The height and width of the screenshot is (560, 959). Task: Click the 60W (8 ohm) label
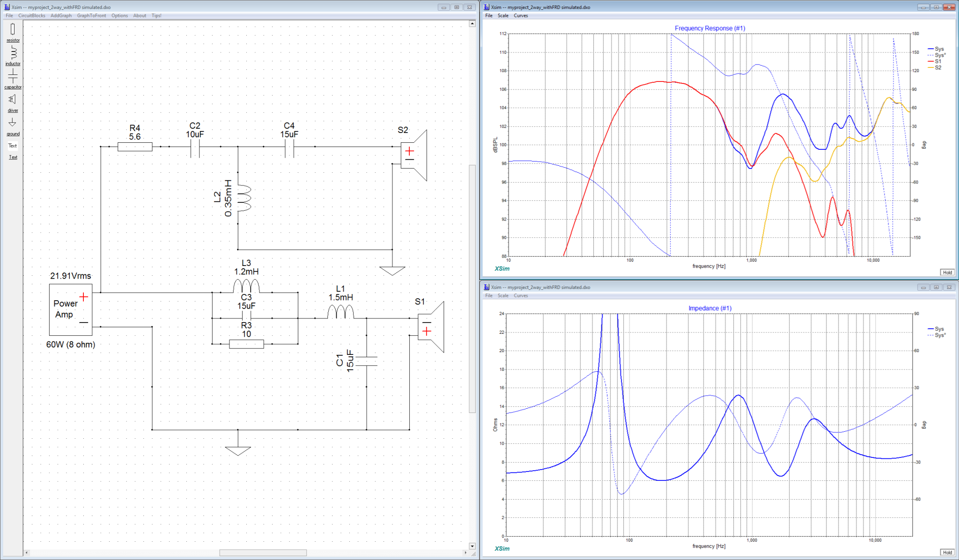pyautogui.click(x=71, y=345)
